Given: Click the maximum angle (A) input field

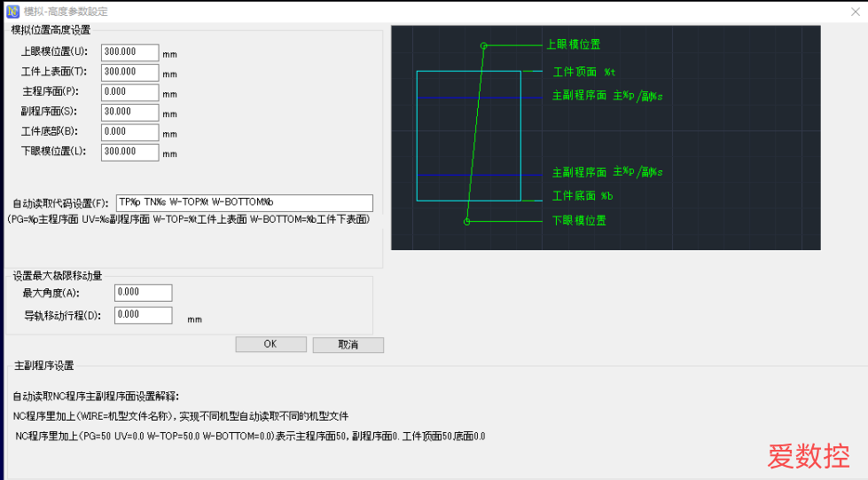Looking at the screenshot, I should [144, 293].
